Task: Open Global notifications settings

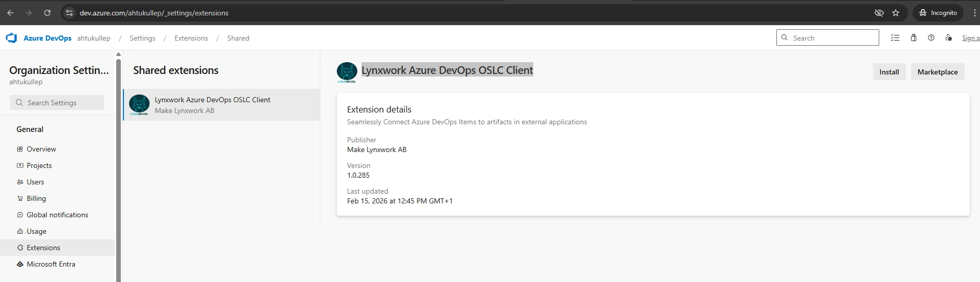Action: coord(58,215)
